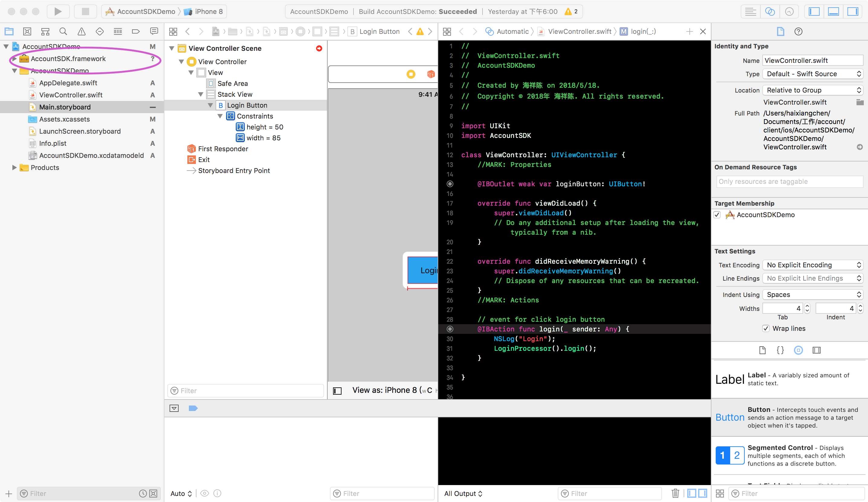Click the warning count in the activity bar
868x502 pixels.
point(571,11)
